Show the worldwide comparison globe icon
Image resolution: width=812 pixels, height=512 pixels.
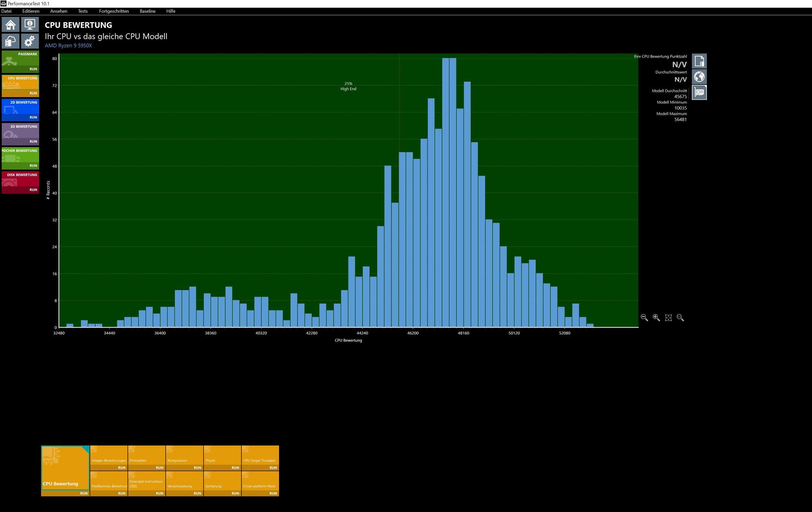[699, 77]
